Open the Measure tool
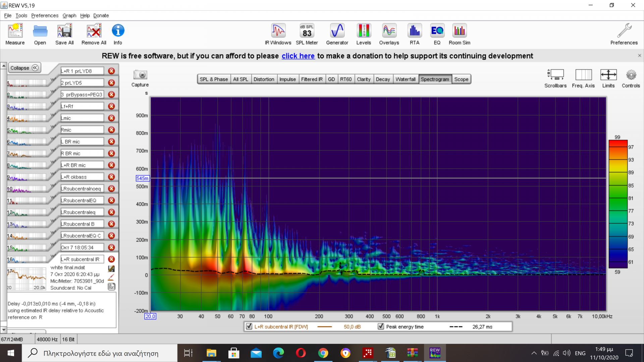The image size is (644, 362). (x=15, y=34)
